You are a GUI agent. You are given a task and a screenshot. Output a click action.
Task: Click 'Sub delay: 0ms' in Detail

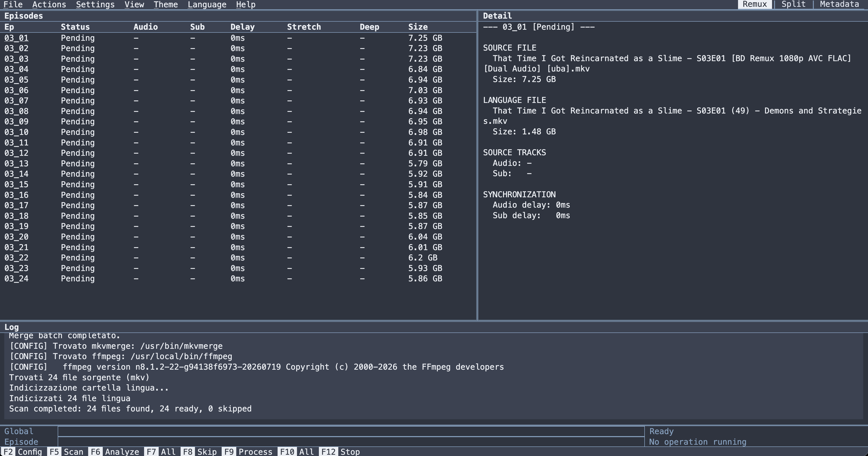pos(531,215)
